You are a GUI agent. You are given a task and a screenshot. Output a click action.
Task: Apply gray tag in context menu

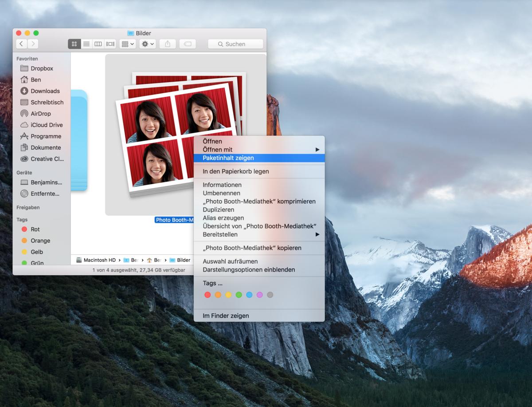[x=270, y=295]
